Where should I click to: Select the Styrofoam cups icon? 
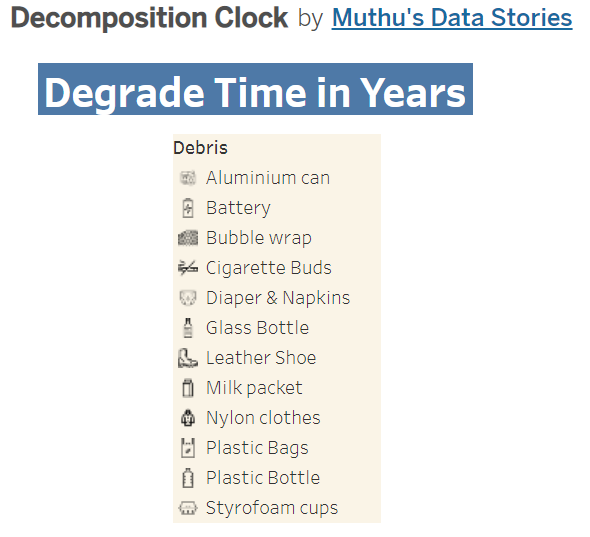click(x=188, y=508)
